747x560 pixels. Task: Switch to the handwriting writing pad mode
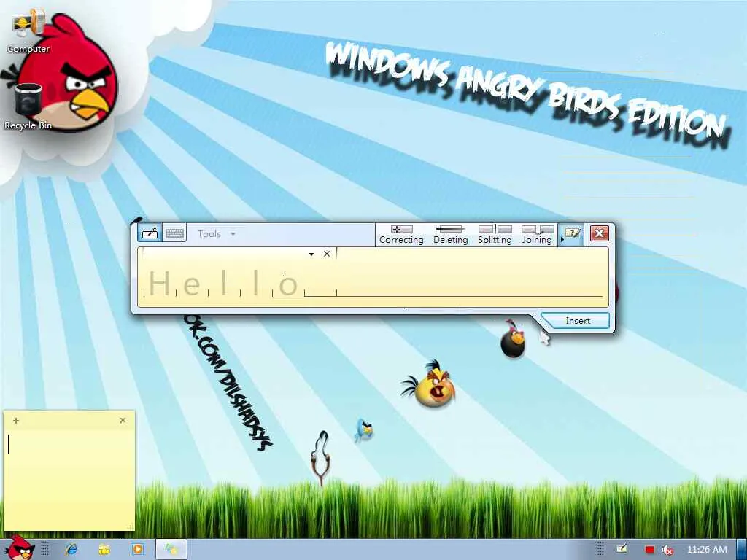[150, 233]
